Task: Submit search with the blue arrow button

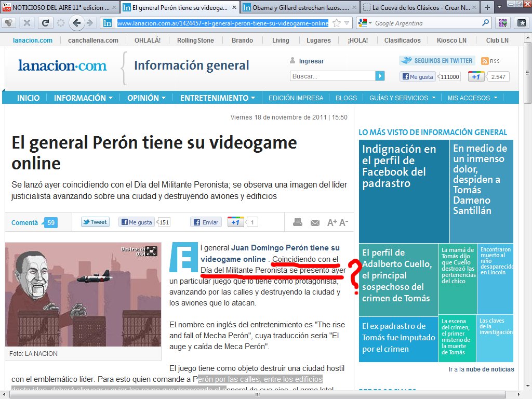Action: pyautogui.click(x=380, y=76)
